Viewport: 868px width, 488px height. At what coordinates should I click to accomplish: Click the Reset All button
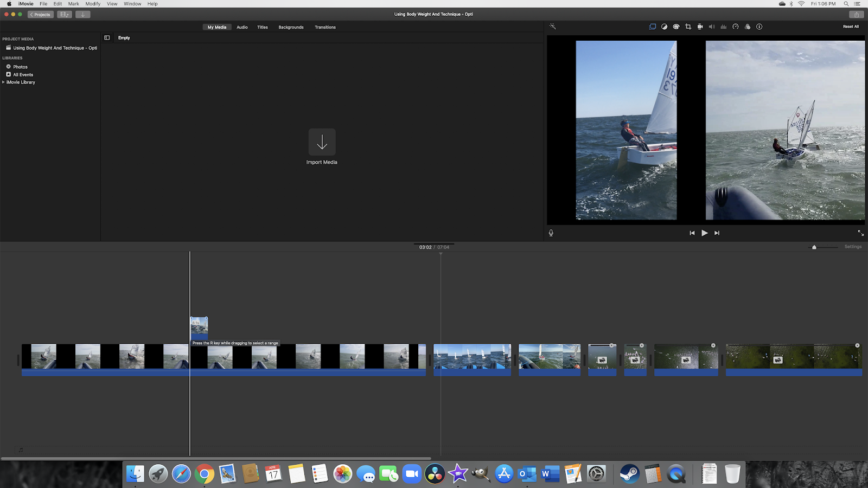tap(851, 26)
